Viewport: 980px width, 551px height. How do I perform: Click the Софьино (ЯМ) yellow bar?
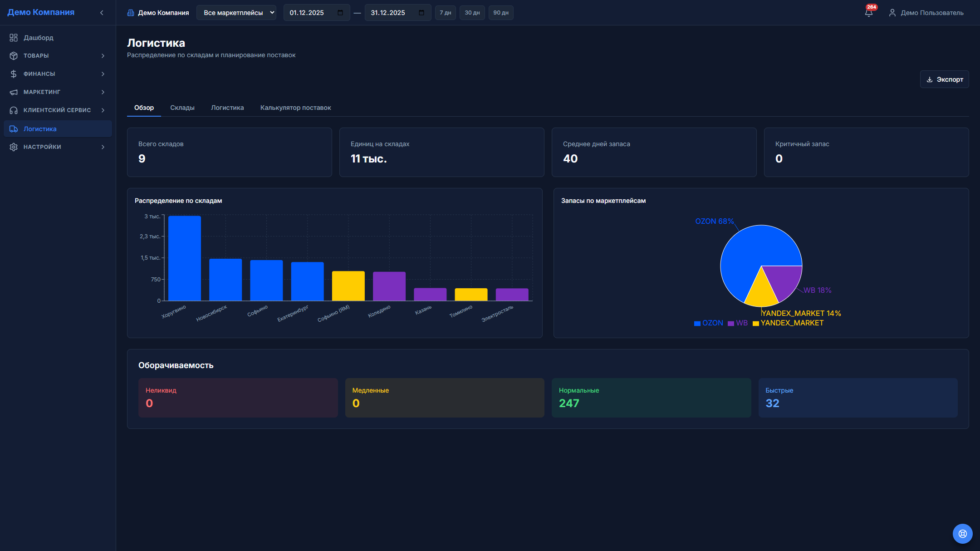(x=348, y=286)
